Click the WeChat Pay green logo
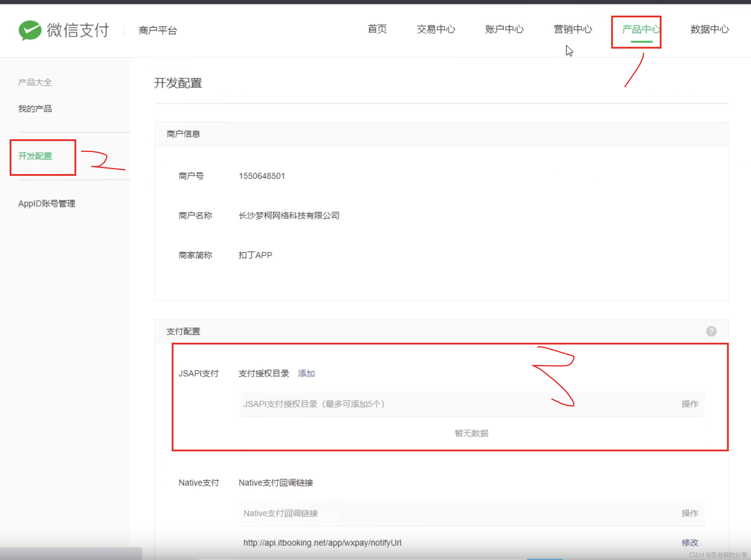This screenshot has width=751, height=560. coord(30,30)
